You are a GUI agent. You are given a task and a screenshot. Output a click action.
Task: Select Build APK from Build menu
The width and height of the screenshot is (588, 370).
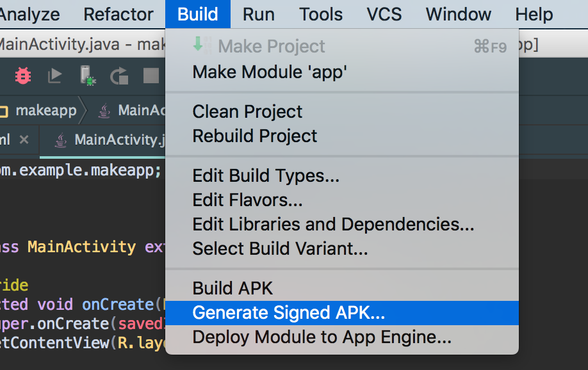point(233,288)
